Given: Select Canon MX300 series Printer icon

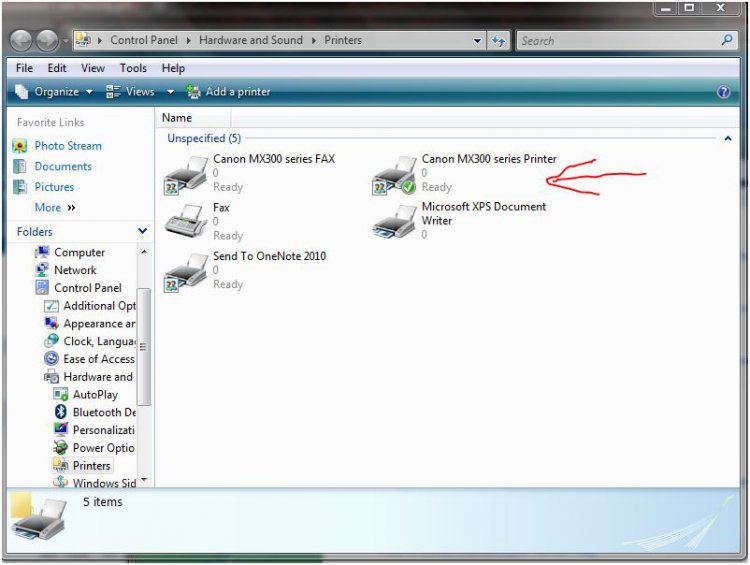Looking at the screenshot, I should coord(394,175).
